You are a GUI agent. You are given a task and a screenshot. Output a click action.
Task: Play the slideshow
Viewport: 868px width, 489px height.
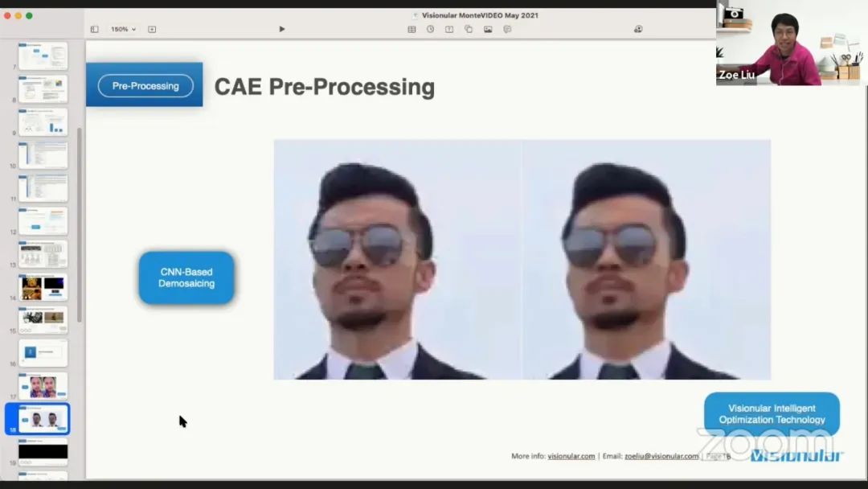click(x=282, y=29)
